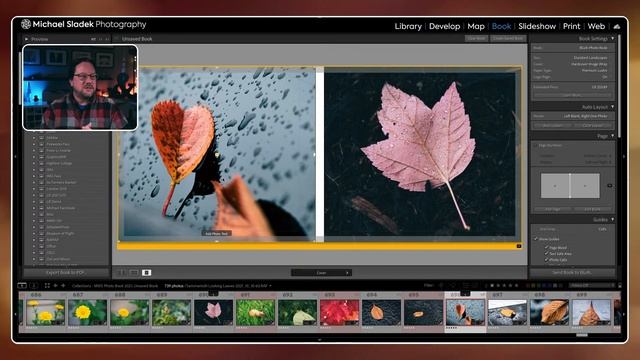Uncheck the Page Bleed guide
This screenshot has height=360, width=640.
point(547,247)
